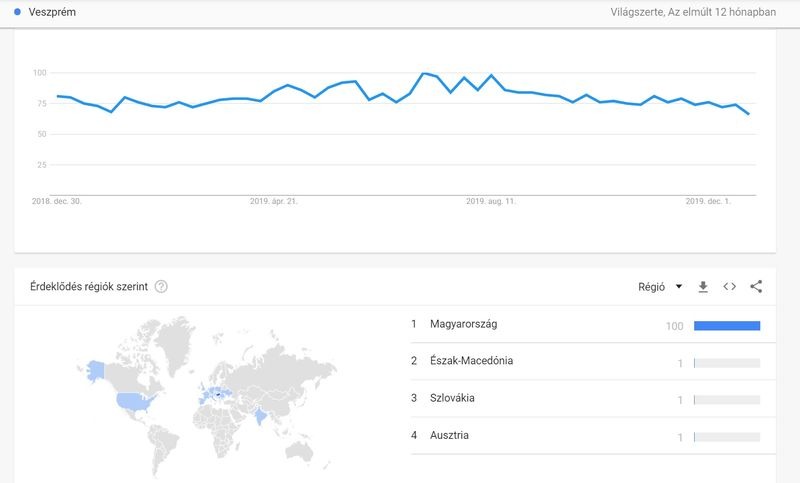Viewport: 800px width, 483px height.
Task: Select Észak-Macedónia in the region list
Action: tap(471, 361)
